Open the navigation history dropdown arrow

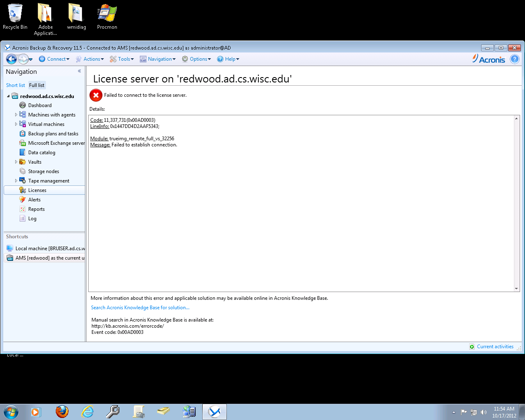tap(31, 59)
